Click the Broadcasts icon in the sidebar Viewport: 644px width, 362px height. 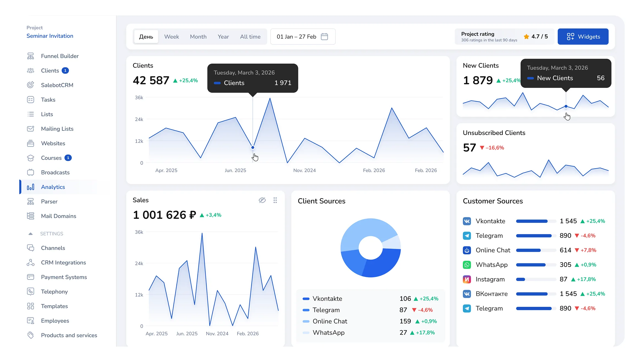point(31,172)
